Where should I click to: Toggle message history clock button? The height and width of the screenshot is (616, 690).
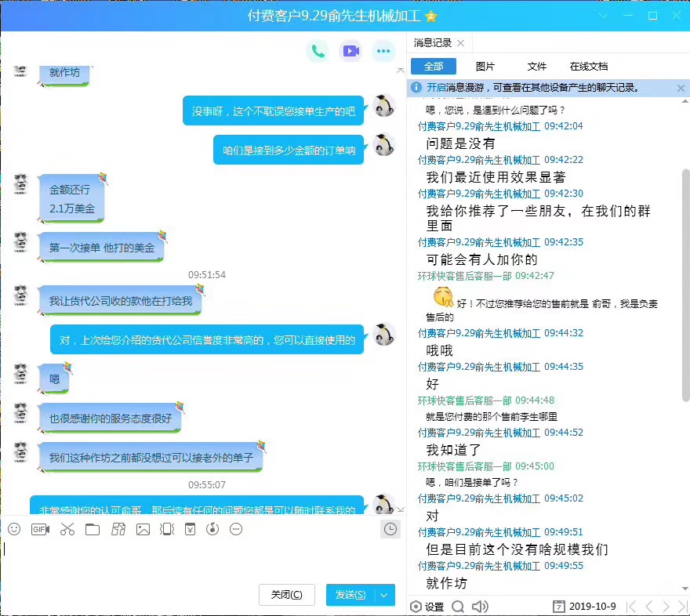click(x=390, y=530)
